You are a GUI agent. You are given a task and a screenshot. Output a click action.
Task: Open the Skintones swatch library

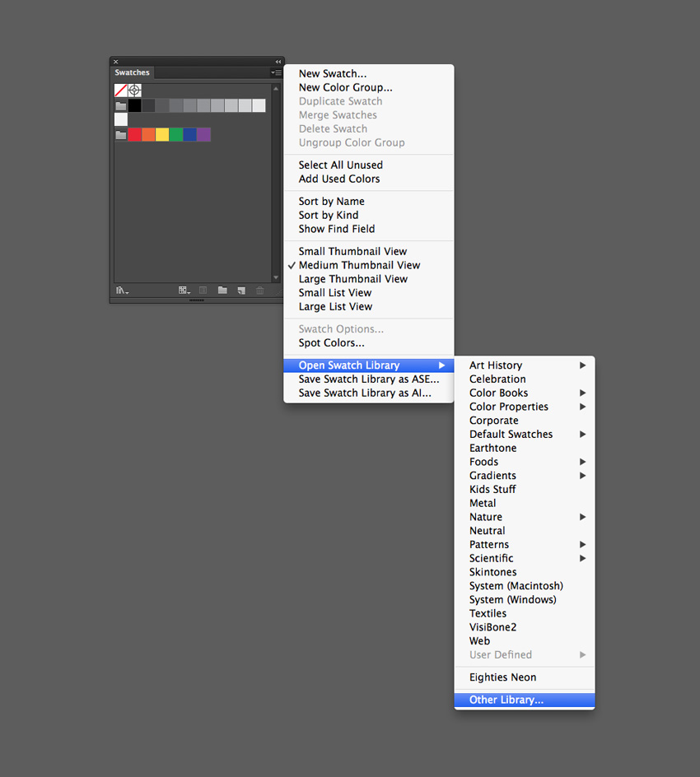(525, 572)
